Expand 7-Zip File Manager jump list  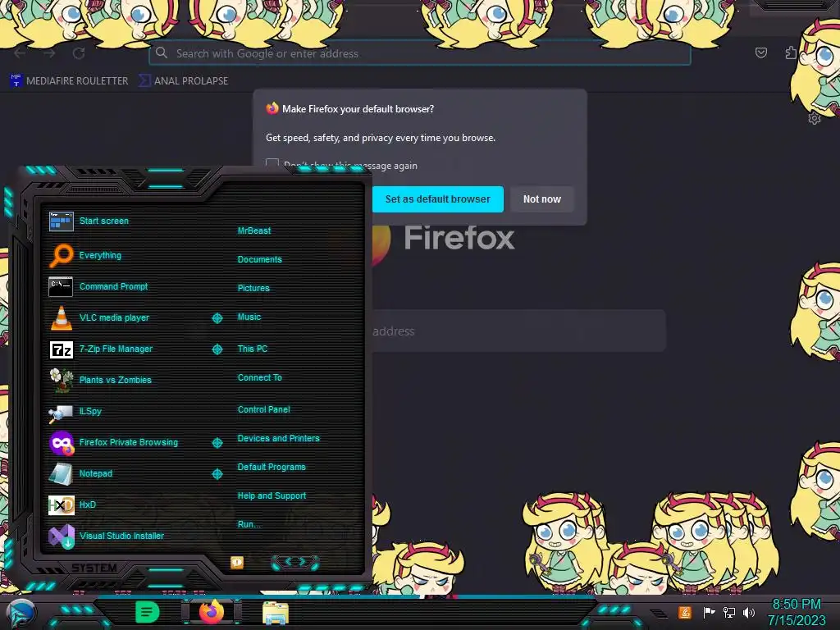point(217,349)
